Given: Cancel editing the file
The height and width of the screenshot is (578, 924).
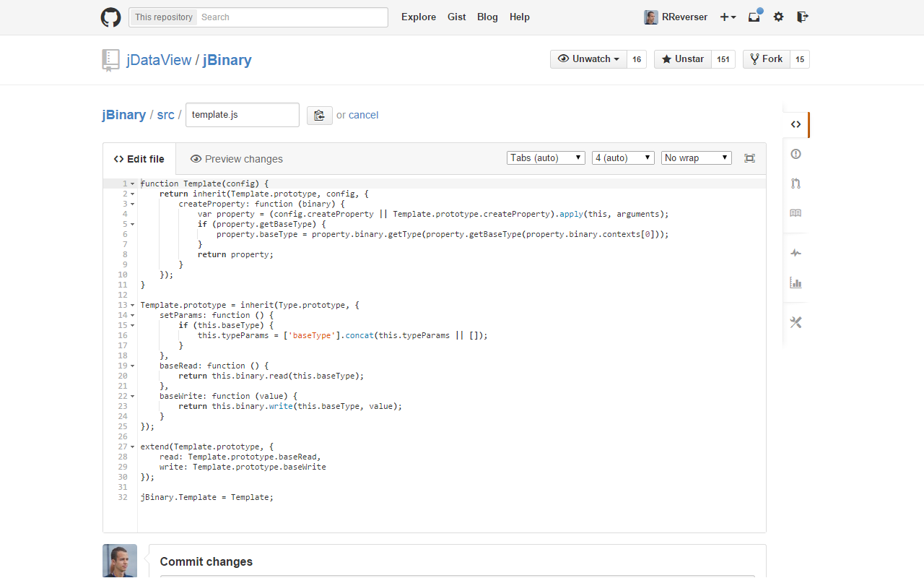Looking at the screenshot, I should [364, 115].
